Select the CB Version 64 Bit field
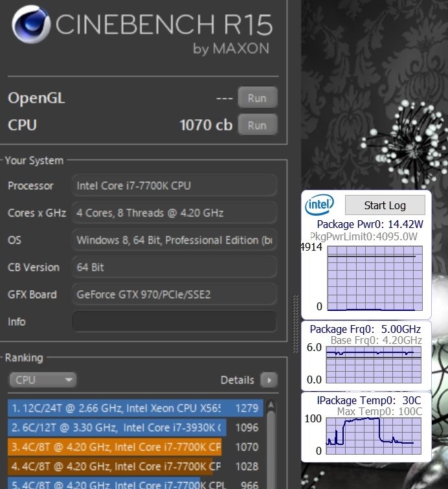 coord(174,267)
